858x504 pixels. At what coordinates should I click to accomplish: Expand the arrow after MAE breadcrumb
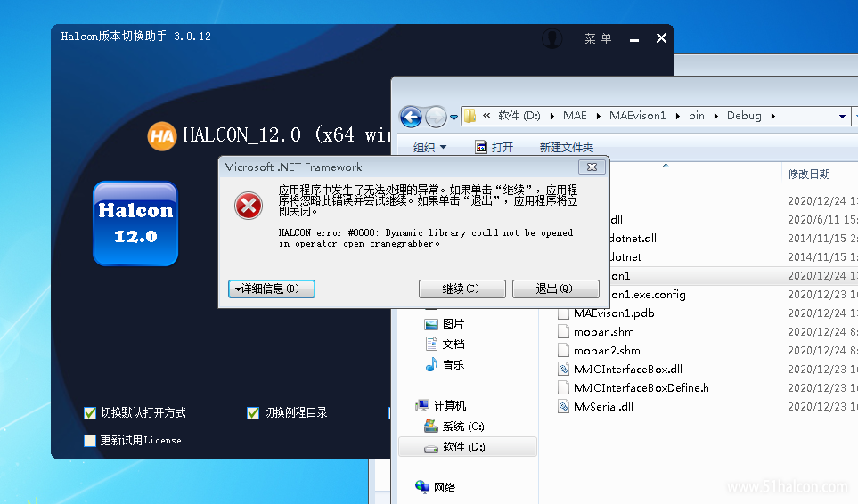pyautogui.click(x=598, y=116)
